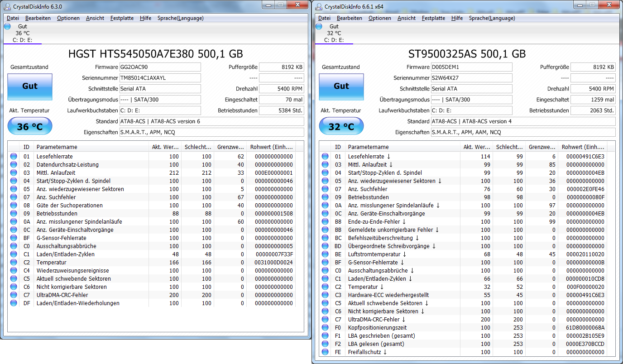Click status orb for Befehlszeitüberschreitung row
This screenshot has height=364, width=623.
point(325,238)
